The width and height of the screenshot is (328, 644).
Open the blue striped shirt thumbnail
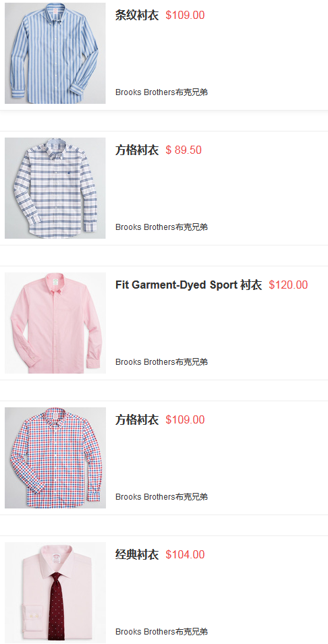pos(55,53)
